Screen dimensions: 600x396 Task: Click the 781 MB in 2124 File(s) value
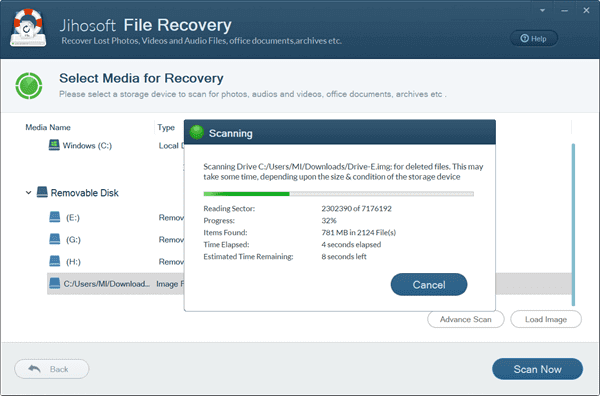pyautogui.click(x=359, y=232)
